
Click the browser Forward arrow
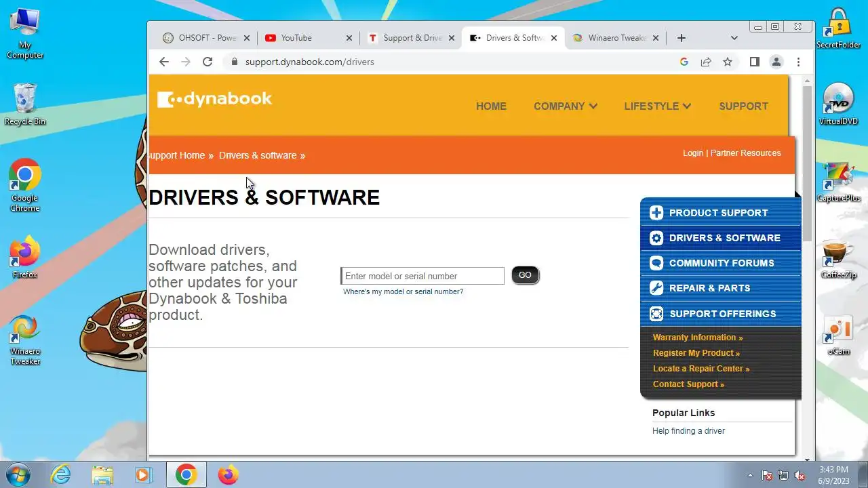pyautogui.click(x=186, y=62)
